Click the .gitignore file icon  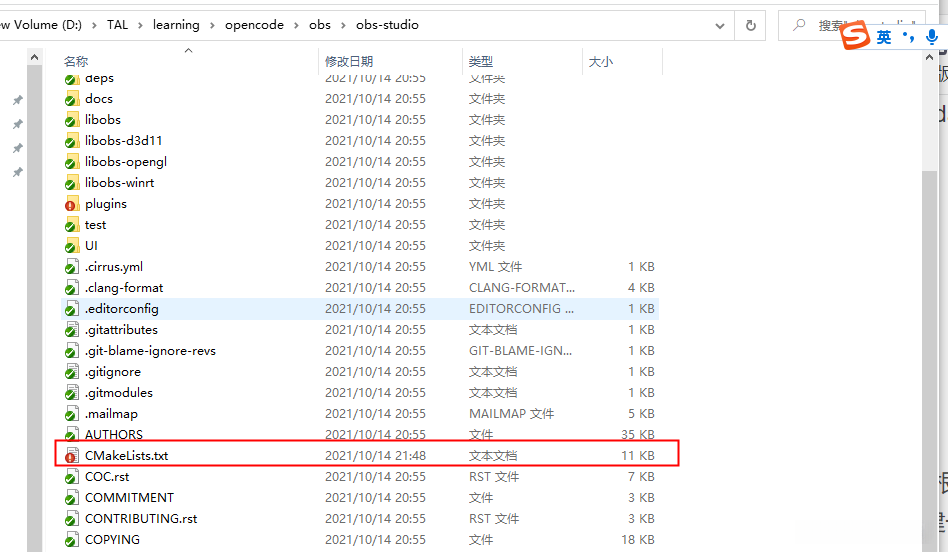[72, 372]
